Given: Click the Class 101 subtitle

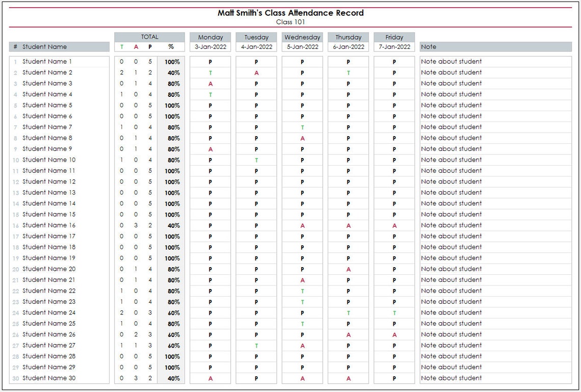Looking at the screenshot, I should 290,22.
